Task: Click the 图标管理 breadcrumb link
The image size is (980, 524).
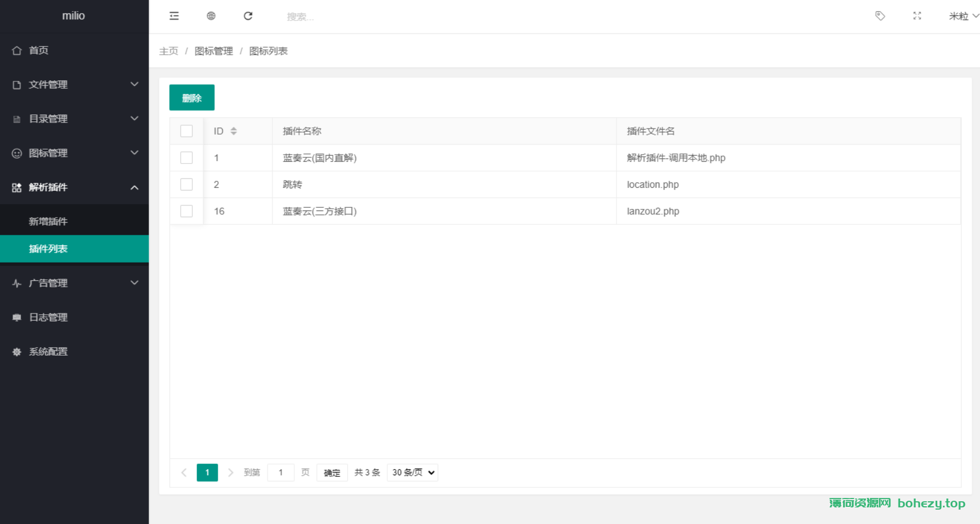Action: pyautogui.click(x=214, y=51)
